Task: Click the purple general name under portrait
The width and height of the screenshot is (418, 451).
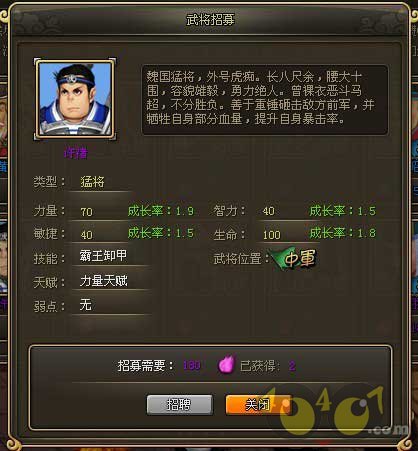Action: [x=76, y=153]
